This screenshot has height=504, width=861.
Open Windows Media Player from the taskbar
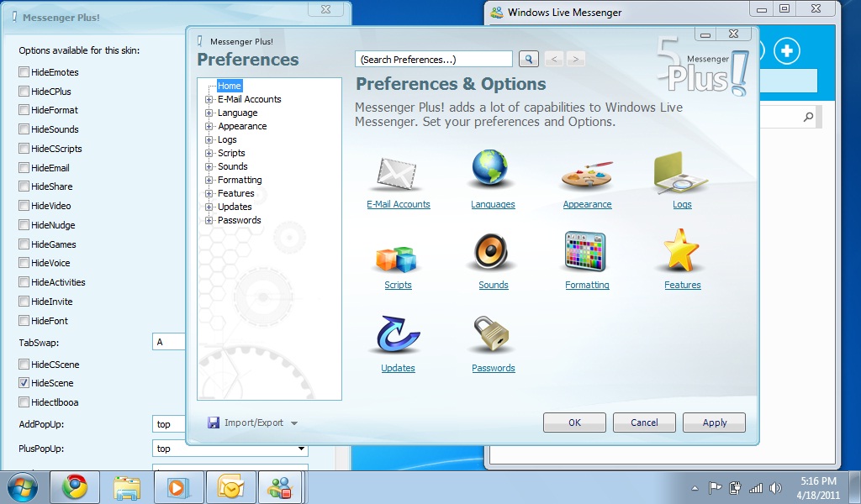(x=178, y=487)
